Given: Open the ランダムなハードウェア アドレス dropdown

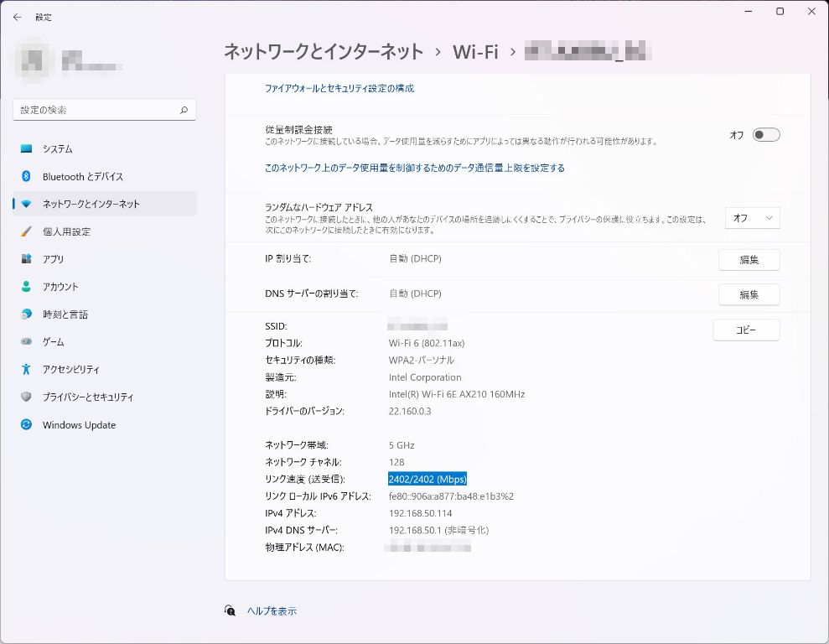Looking at the screenshot, I should pyautogui.click(x=753, y=218).
